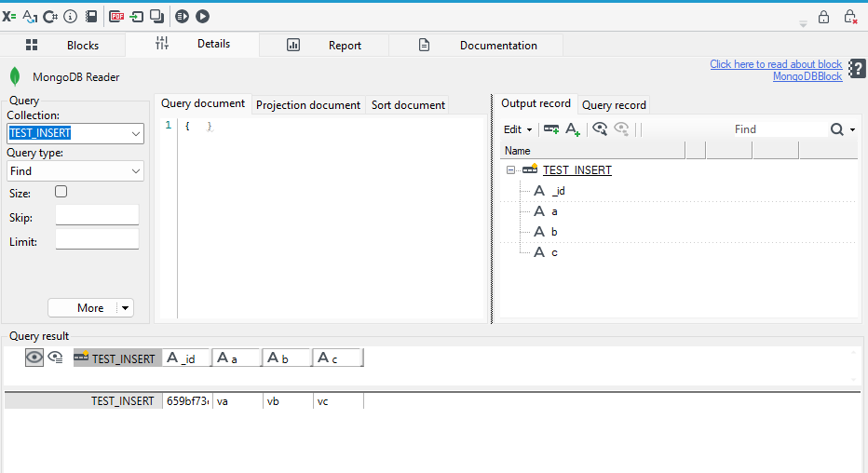Click the green MongoDB leaf icon

[15, 76]
